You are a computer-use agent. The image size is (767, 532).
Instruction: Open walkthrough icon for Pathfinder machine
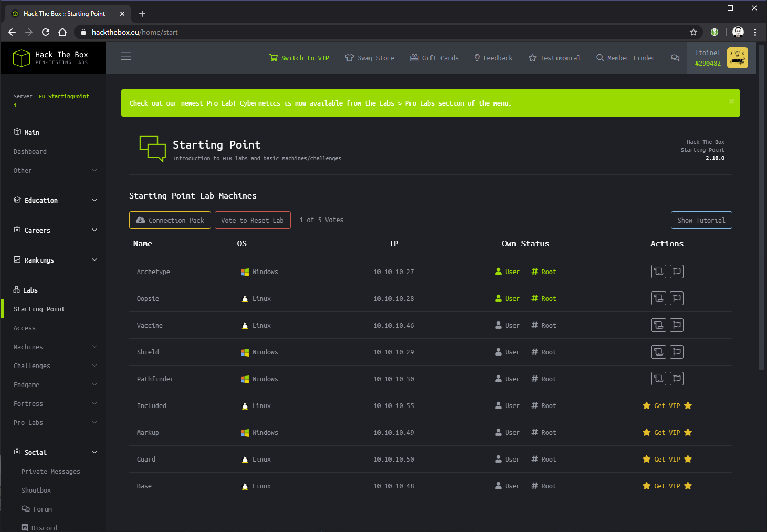658,379
